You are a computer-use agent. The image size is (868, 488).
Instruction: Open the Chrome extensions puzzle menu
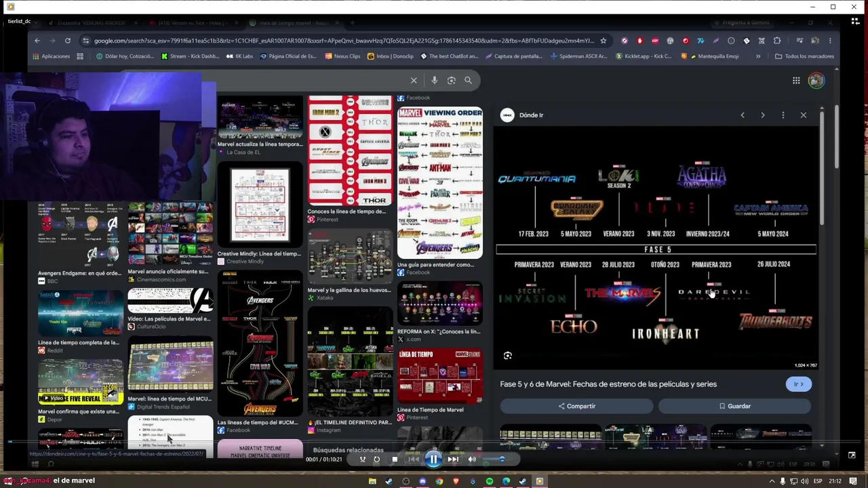pyautogui.click(x=777, y=41)
